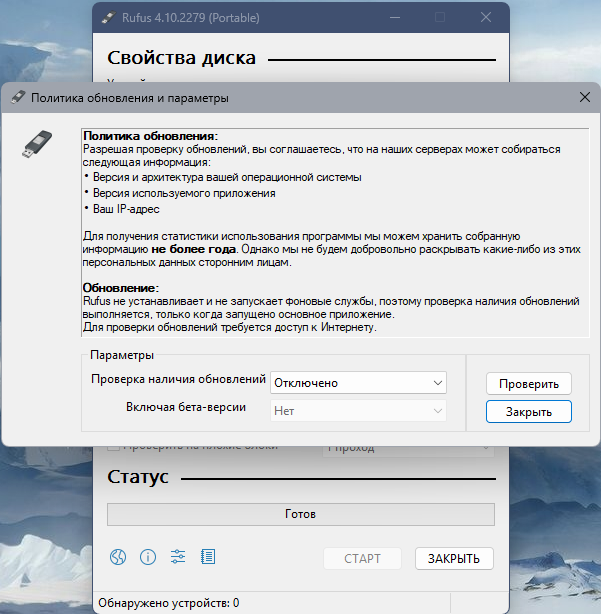The height and width of the screenshot is (614, 601).
Task: Click 'Версия и архитектура вашей операционной системы' line
Action: pyautogui.click(x=227, y=177)
